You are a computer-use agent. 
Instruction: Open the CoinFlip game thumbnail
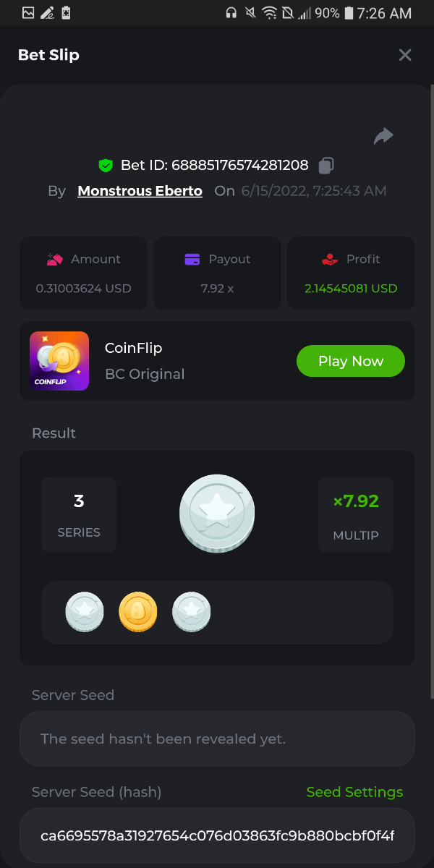click(x=59, y=361)
